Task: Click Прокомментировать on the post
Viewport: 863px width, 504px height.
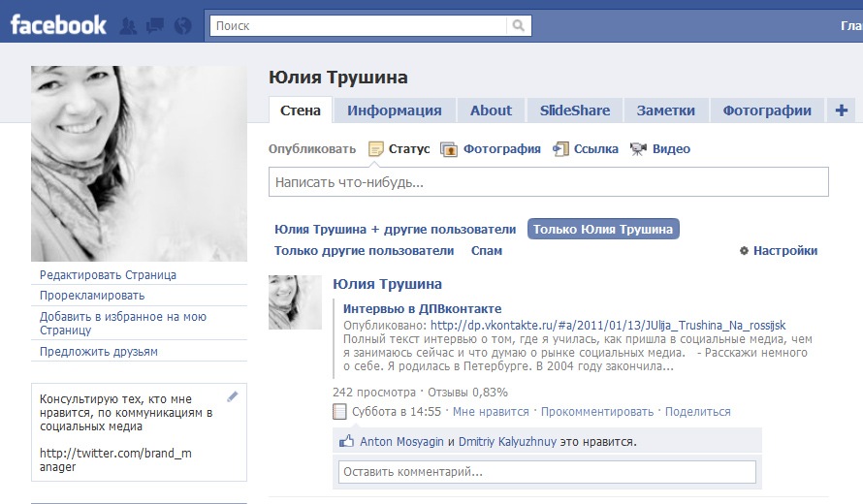Action: click(597, 412)
